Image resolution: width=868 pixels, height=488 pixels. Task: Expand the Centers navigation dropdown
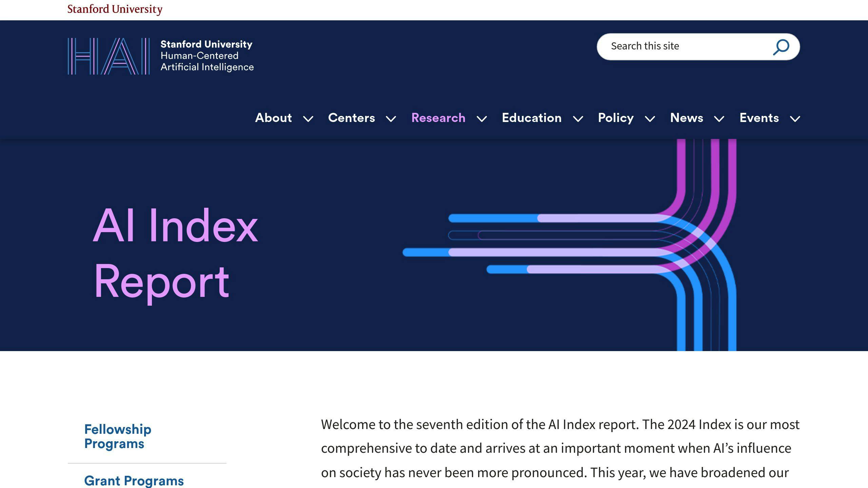[x=391, y=117]
